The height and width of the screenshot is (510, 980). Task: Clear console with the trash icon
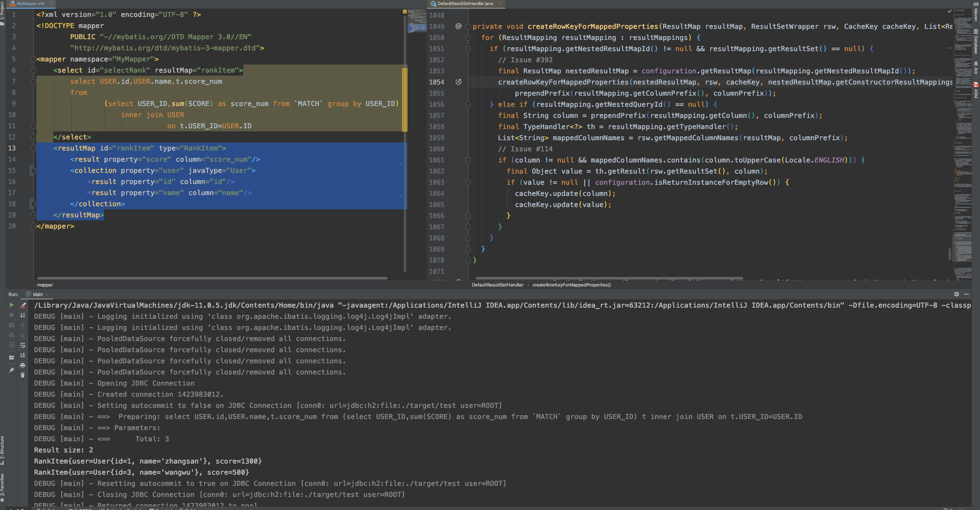(23, 375)
